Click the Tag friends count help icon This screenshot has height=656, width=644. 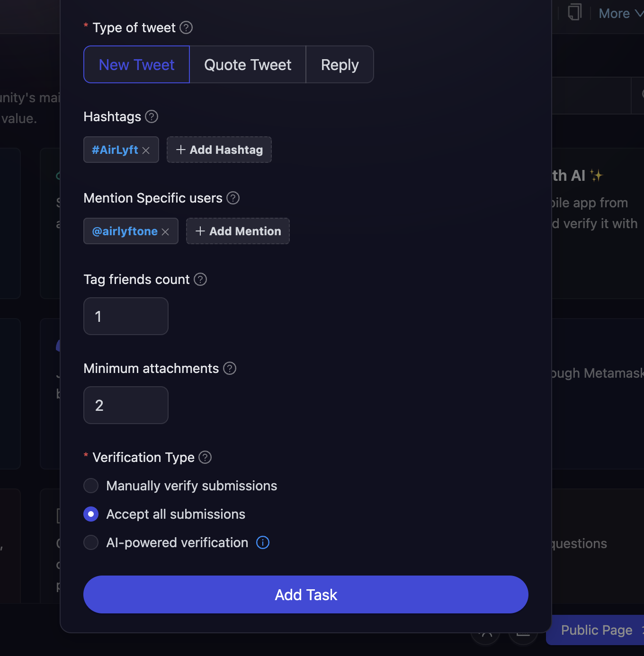(x=200, y=279)
